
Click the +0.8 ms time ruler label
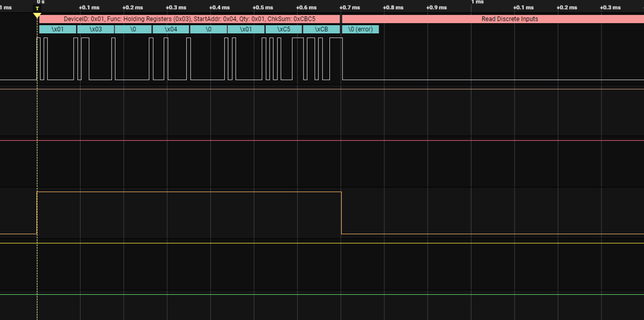pos(393,8)
